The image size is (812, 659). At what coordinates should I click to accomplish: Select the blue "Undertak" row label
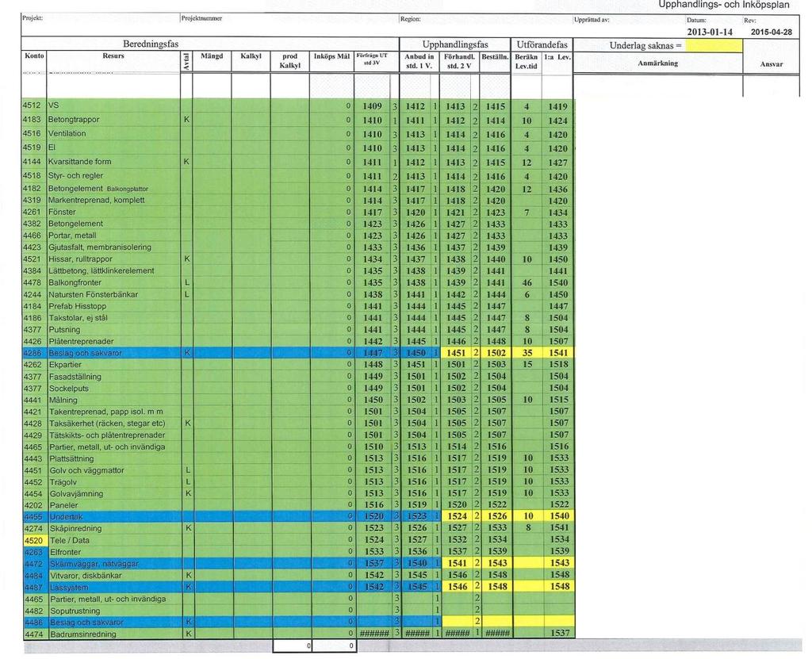tap(66, 517)
